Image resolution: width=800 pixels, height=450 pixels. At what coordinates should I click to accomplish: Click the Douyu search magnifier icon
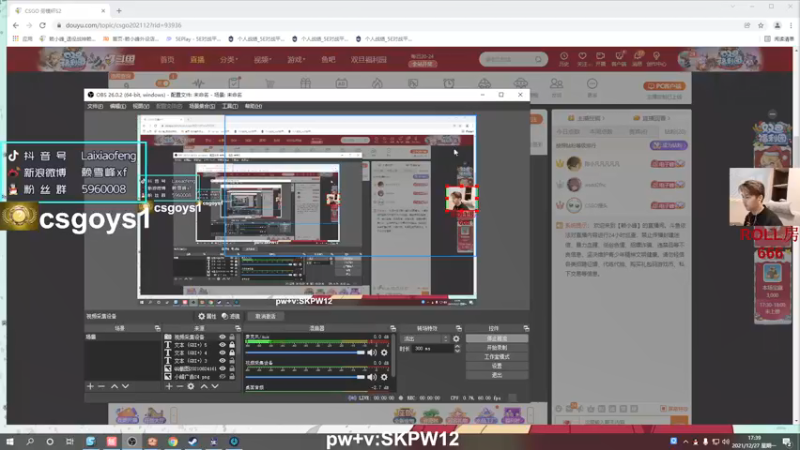pyautogui.click(x=538, y=59)
